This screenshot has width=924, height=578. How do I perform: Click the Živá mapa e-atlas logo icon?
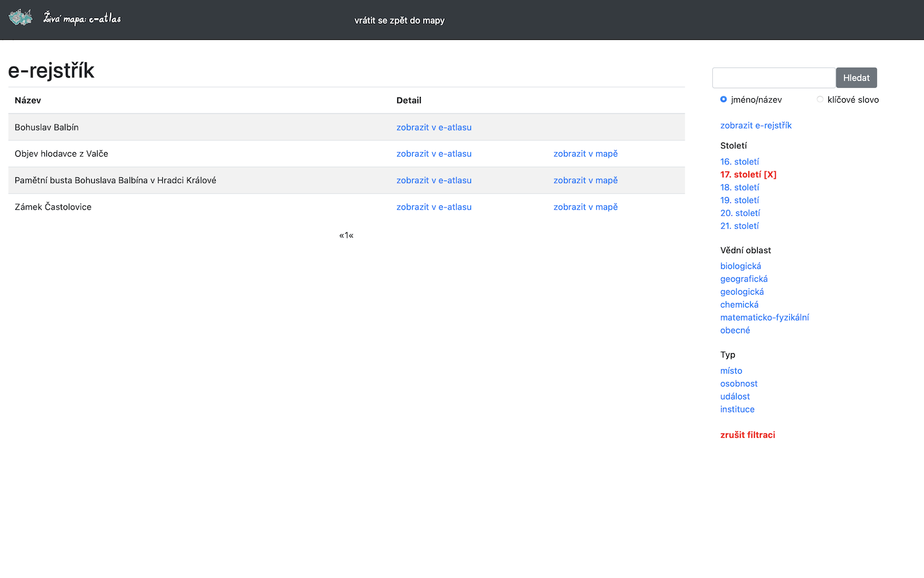pos(21,18)
